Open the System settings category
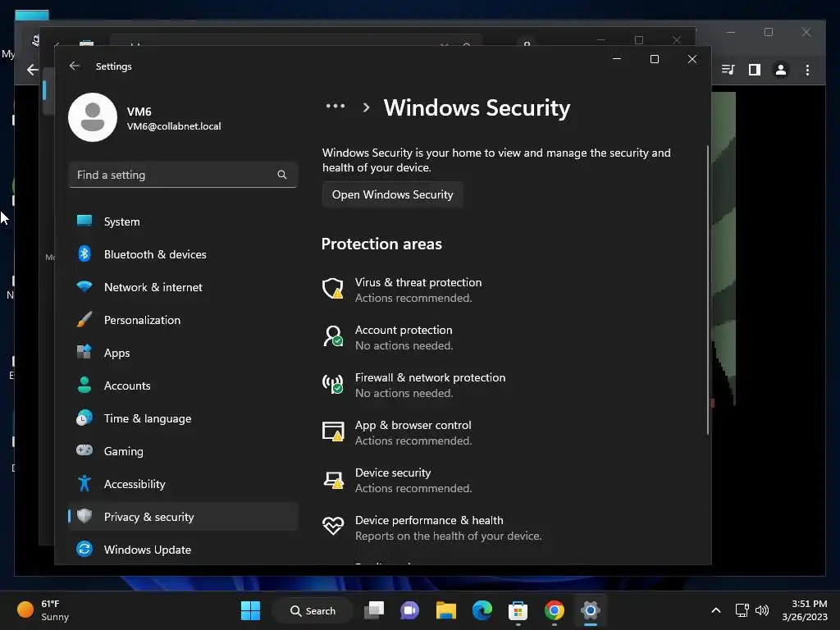Image resolution: width=840 pixels, height=630 pixels. pos(183,221)
